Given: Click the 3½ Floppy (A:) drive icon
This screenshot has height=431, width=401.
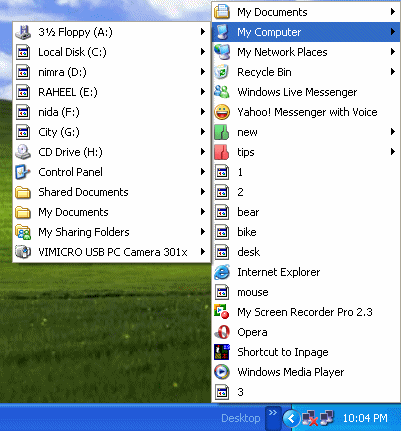Looking at the screenshot, I should [23, 32].
